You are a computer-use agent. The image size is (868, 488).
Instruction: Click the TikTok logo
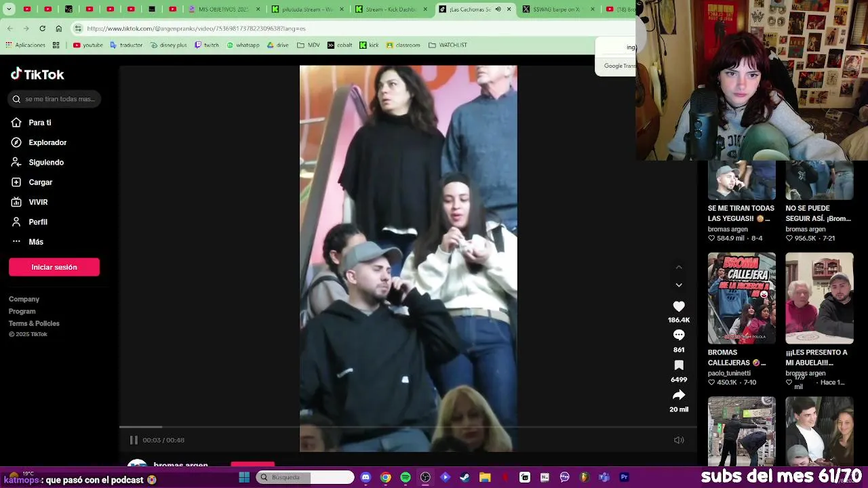click(37, 75)
